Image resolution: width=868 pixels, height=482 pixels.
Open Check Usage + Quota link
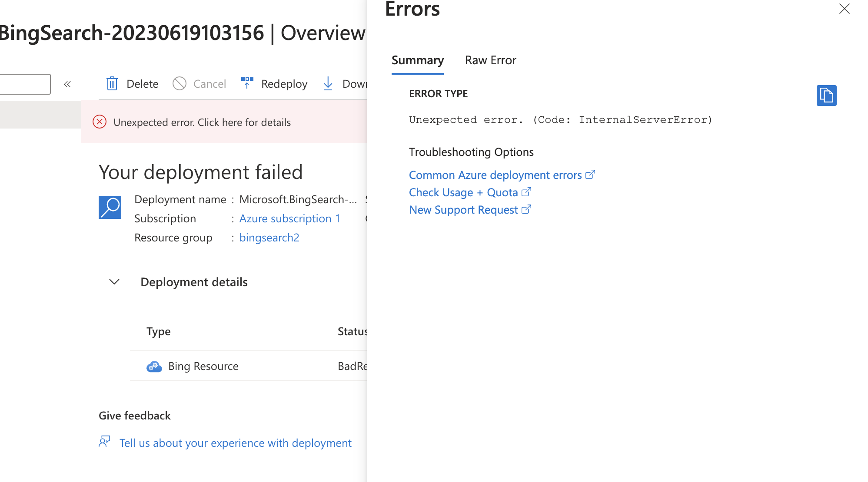click(463, 192)
